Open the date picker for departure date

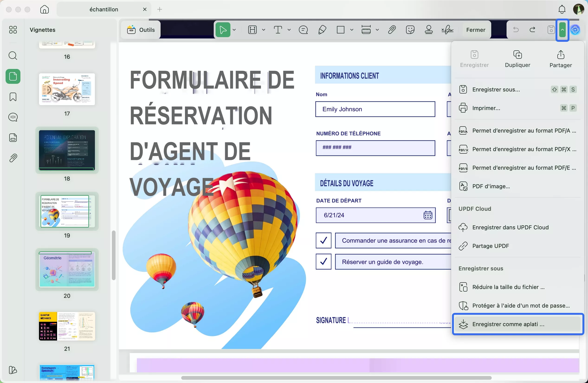[x=428, y=215]
